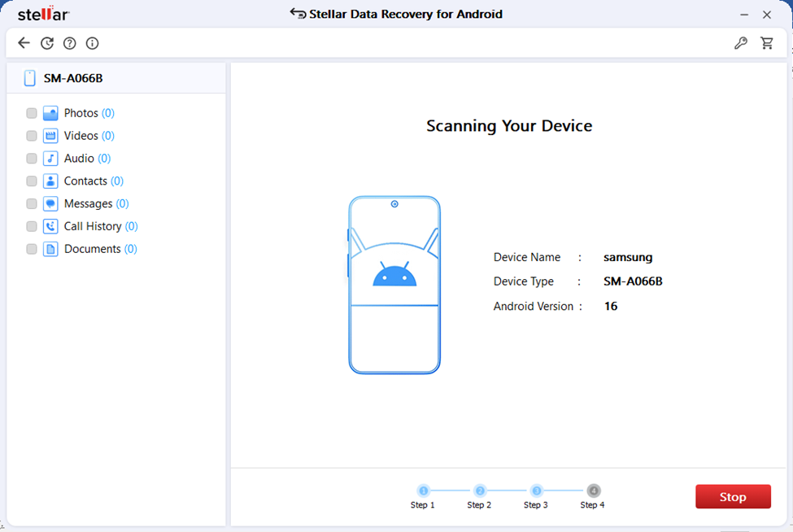The width and height of the screenshot is (793, 532).
Task: Click the rescan refresh icon
Action: click(47, 43)
